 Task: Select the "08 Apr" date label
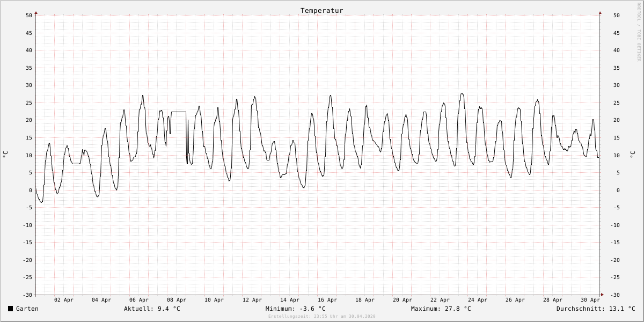click(x=177, y=300)
